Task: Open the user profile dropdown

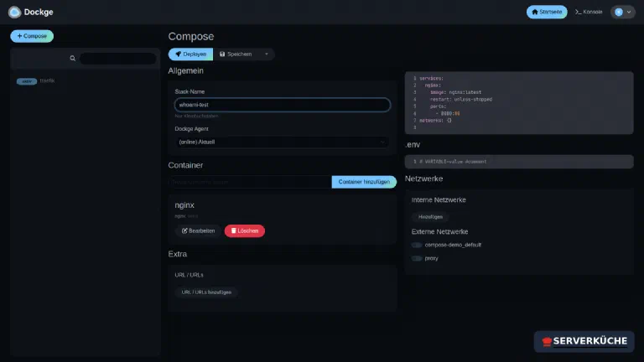Action: 623,12
